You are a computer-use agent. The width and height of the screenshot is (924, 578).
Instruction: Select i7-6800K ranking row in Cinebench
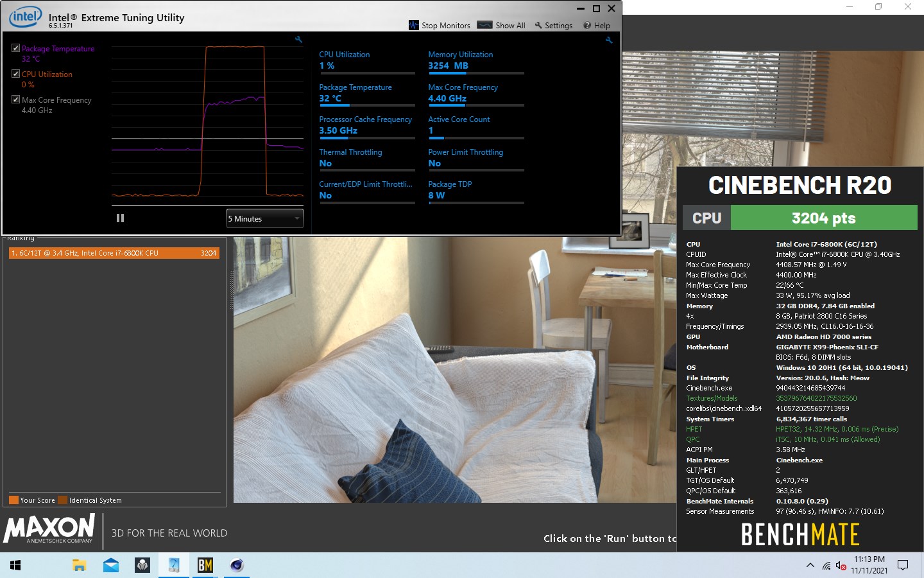[114, 253]
